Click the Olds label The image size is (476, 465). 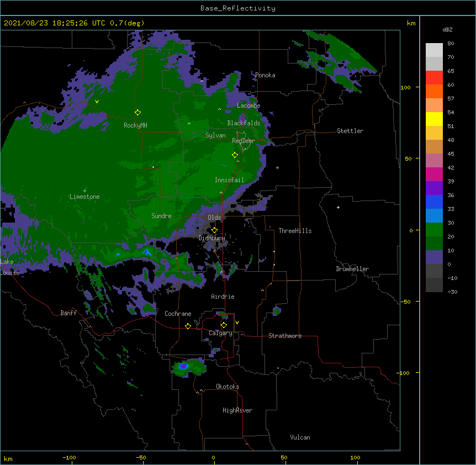[214, 218]
